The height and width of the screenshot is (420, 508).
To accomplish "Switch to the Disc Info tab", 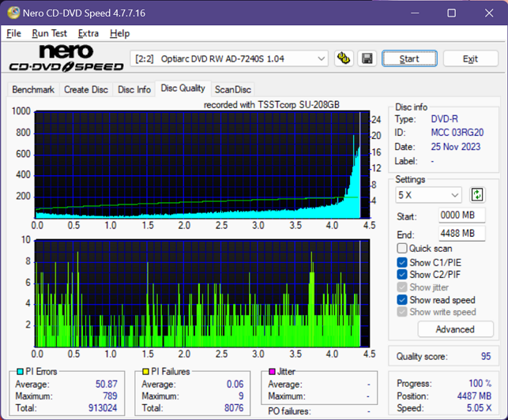I will pos(134,89).
